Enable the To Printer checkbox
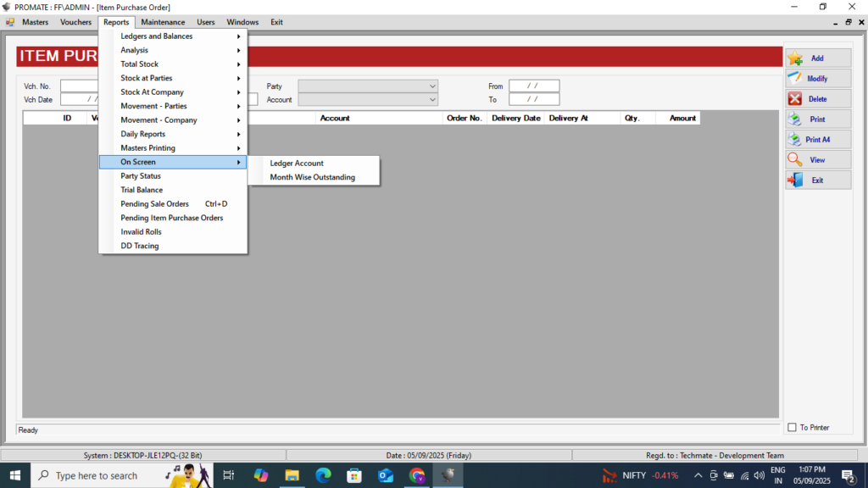868x488 pixels. (x=792, y=428)
